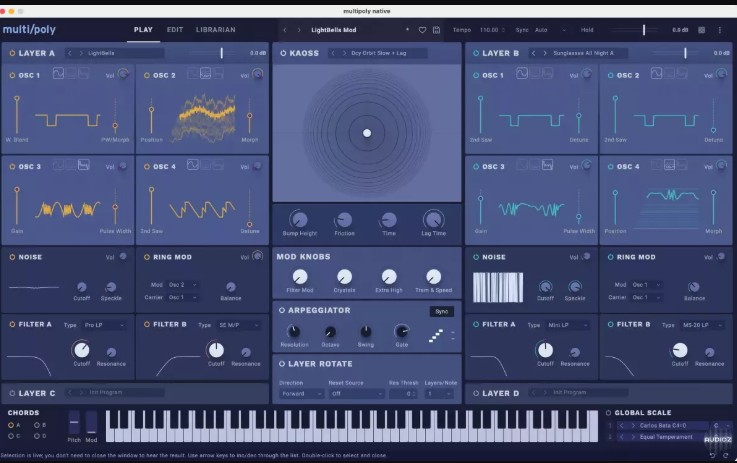This screenshot has width=737, height=463.
Task: Toggle Layer A Noise power button
Action: (12, 257)
